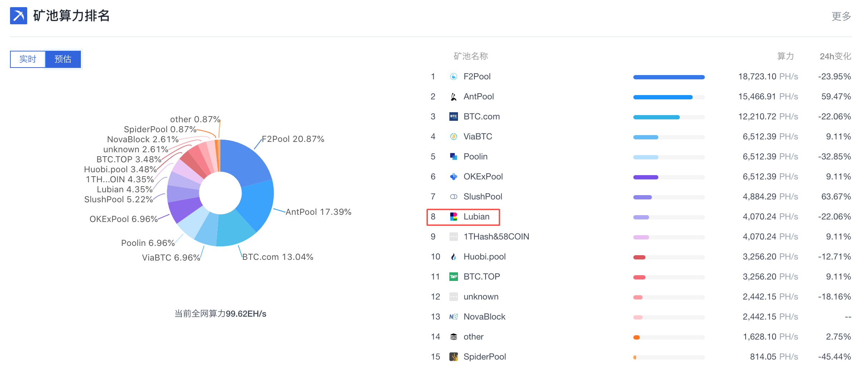Click the BTC.com logo icon
The width and height of the screenshot is (868, 376).
[454, 117]
